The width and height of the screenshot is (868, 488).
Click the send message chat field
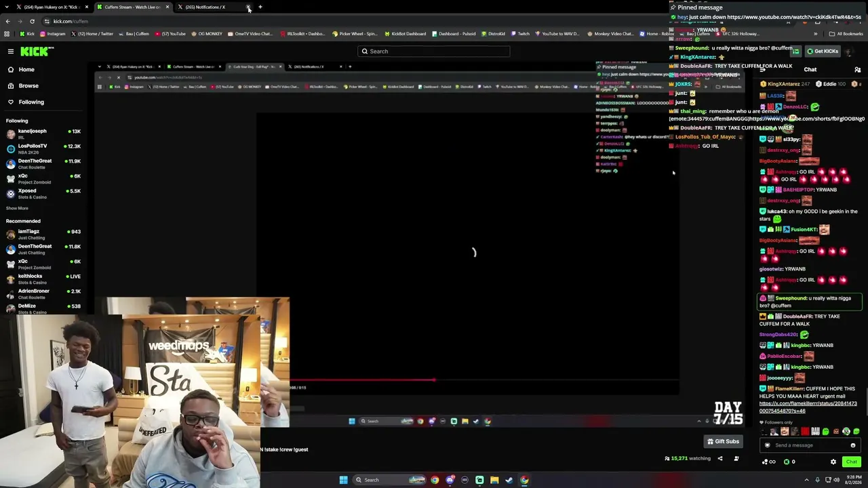coord(809,445)
